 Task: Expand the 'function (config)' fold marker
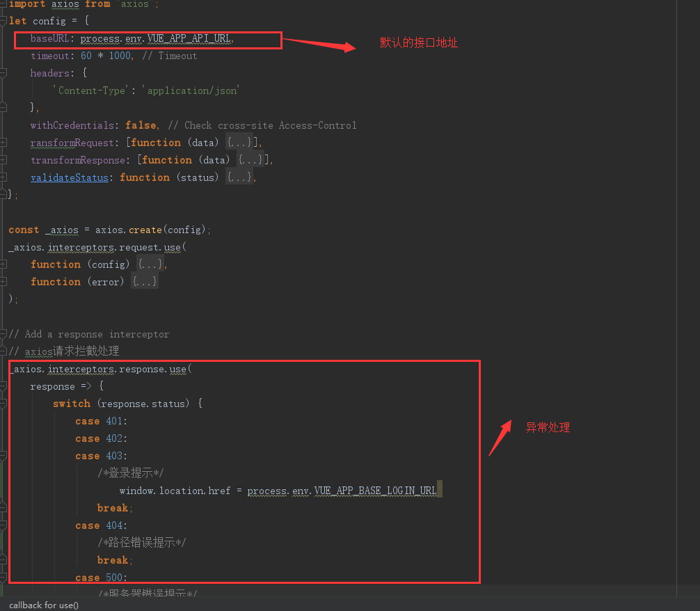pos(3,264)
